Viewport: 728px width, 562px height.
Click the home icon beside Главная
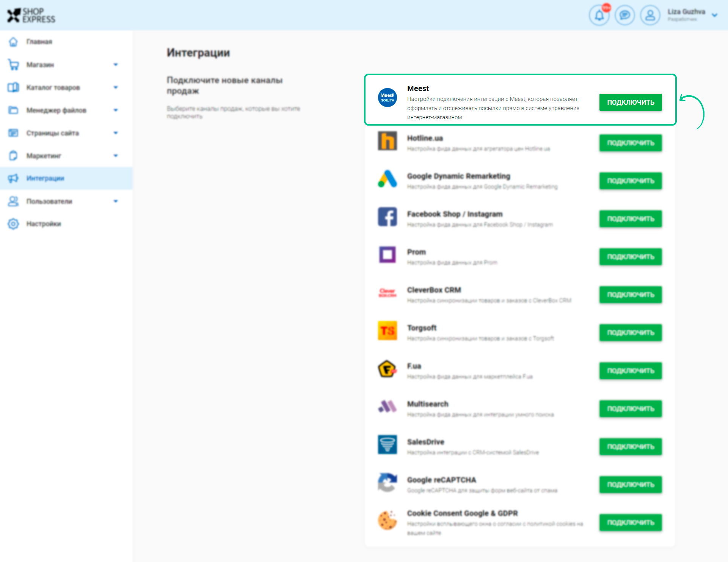13,42
